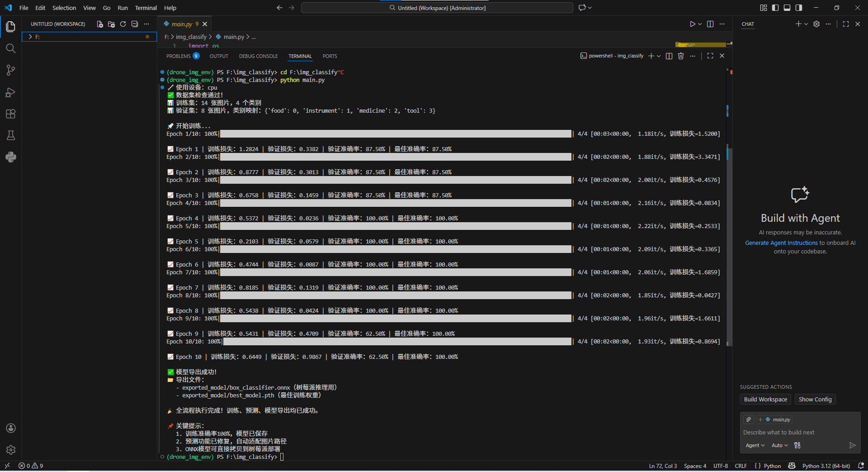868x472 pixels.
Task: Send the chat message arrow
Action: coord(852,445)
